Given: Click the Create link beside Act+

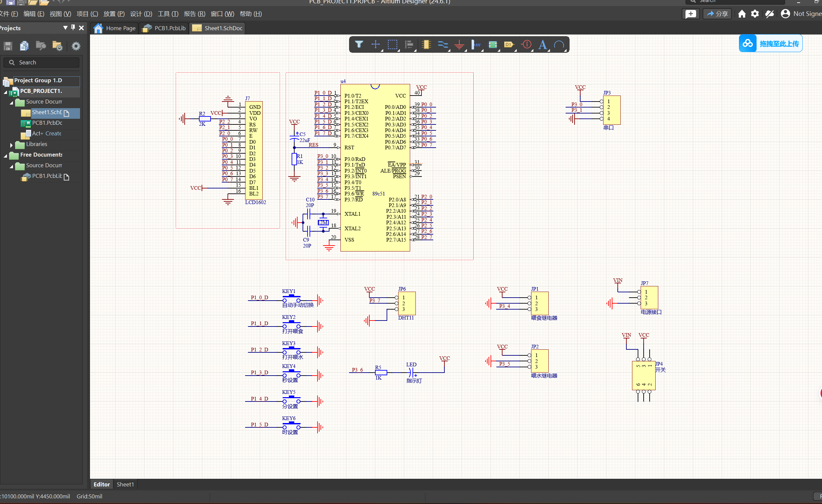Looking at the screenshot, I should tap(53, 134).
